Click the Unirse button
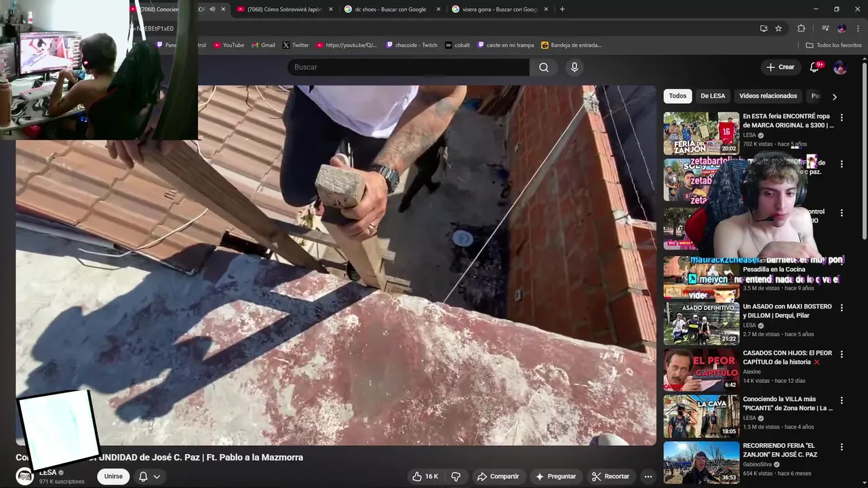868x488 pixels. [x=113, y=476]
